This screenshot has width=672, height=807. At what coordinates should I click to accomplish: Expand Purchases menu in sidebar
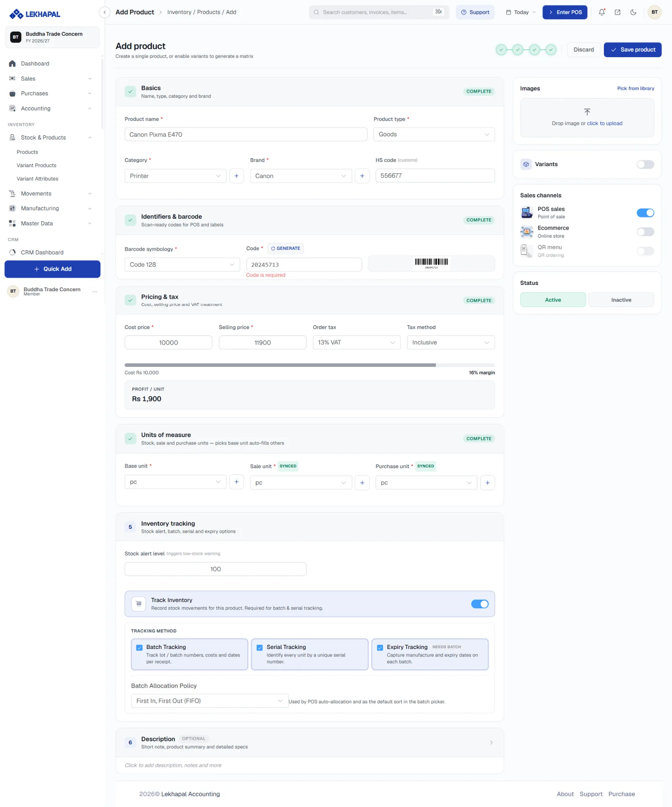pos(50,93)
